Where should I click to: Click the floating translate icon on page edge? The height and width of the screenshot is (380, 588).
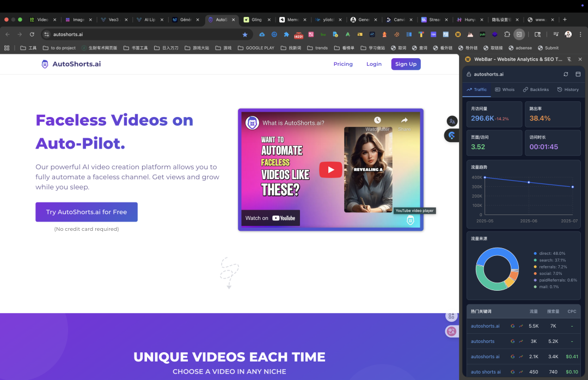(452, 121)
